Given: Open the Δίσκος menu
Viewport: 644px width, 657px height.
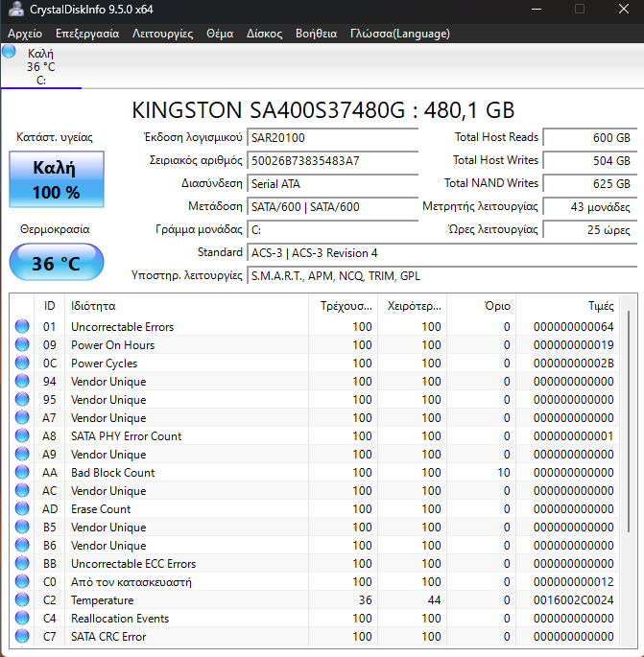Looking at the screenshot, I should click(264, 34).
